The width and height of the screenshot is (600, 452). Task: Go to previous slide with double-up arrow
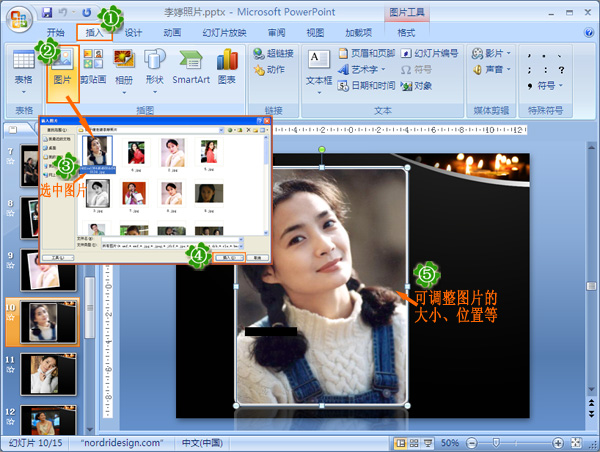(x=592, y=402)
